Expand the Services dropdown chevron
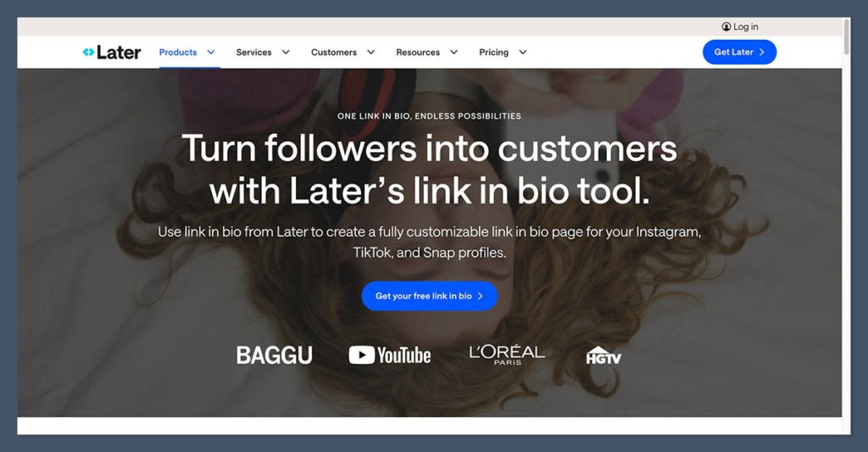This screenshot has height=452, width=868. [286, 52]
